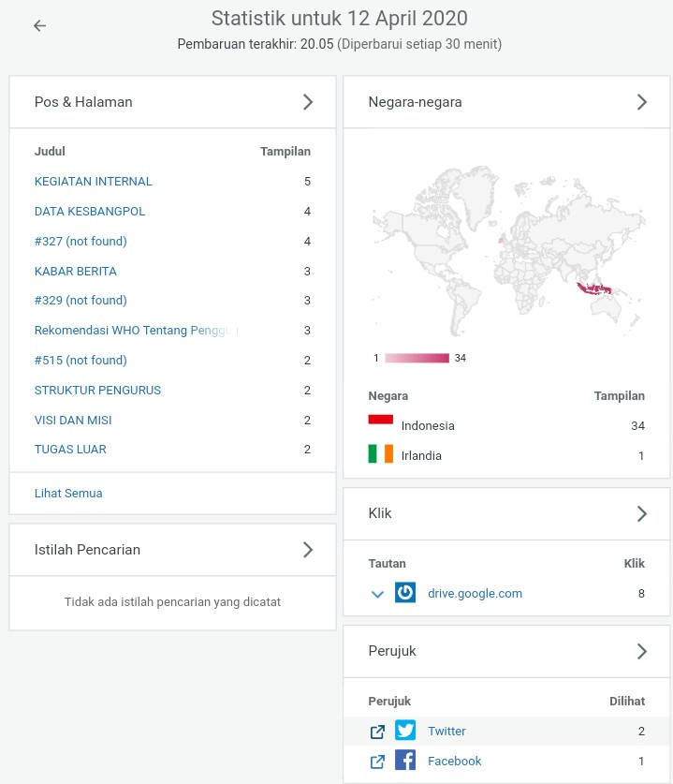The width and height of the screenshot is (673, 784).
Task: Expand drive.google.com link details arrow
Action: [x=378, y=594]
